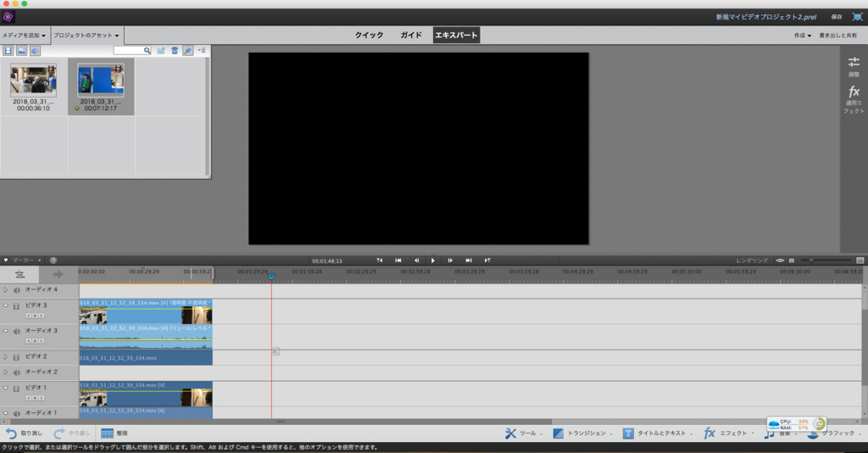This screenshot has height=453, width=868.
Task: Click the scissors split icon on the playhead
Action: (x=275, y=351)
